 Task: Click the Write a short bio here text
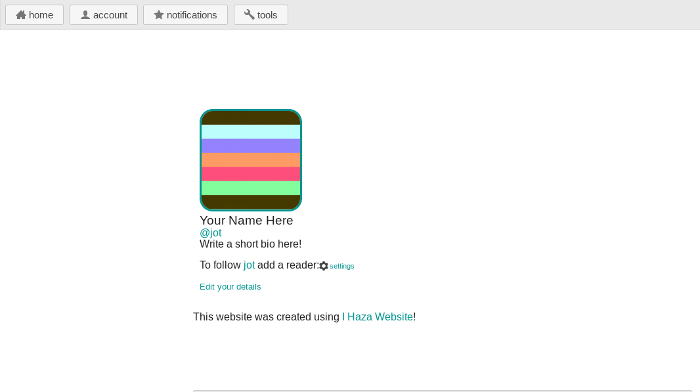coord(250,244)
